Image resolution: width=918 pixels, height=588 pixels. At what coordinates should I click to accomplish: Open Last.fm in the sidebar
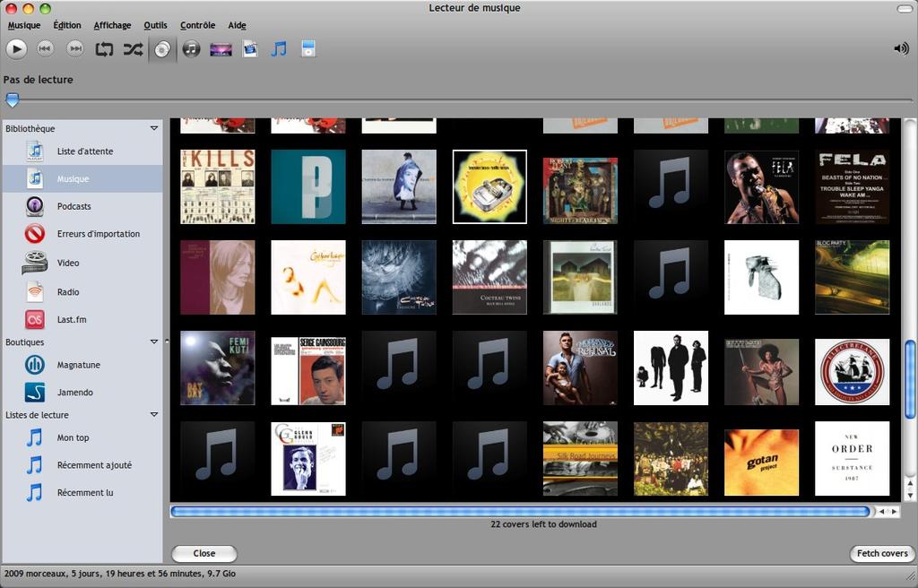82,320
